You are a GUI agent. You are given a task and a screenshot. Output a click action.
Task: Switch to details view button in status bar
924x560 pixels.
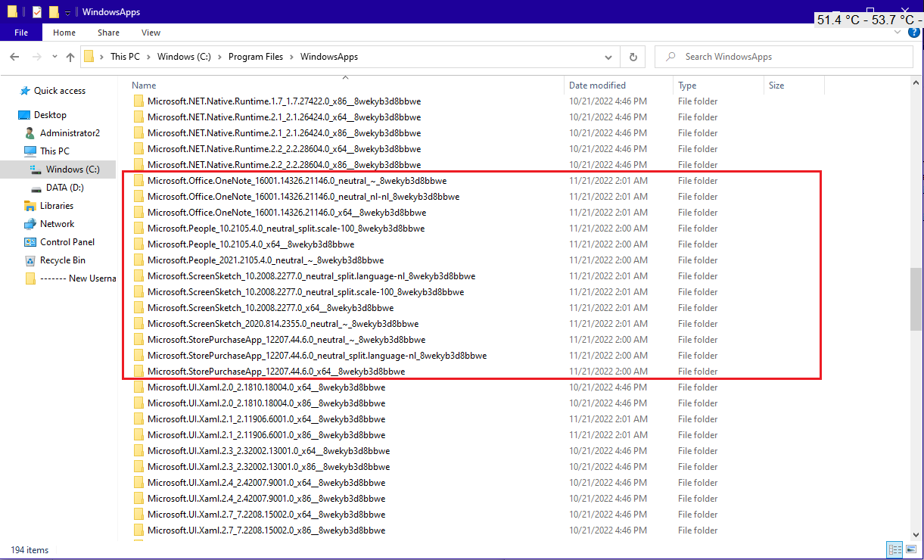pyautogui.click(x=894, y=550)
